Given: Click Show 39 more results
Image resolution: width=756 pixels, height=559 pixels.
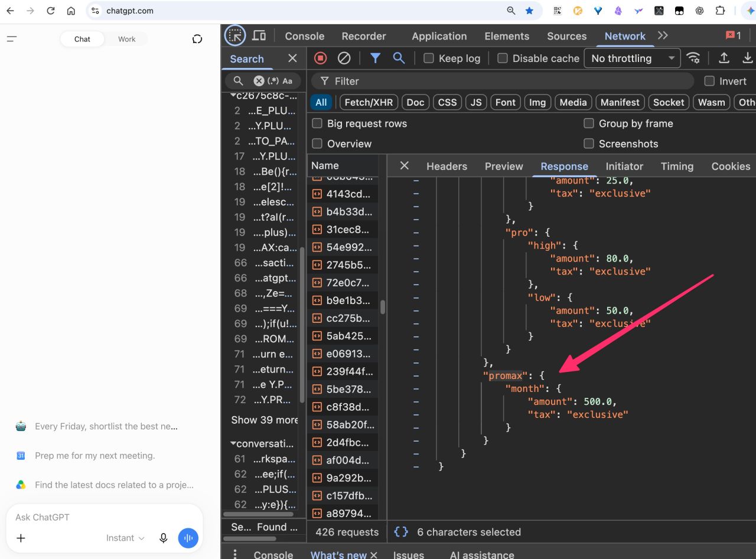Looking at the screenshot, I should coord(265,420).
